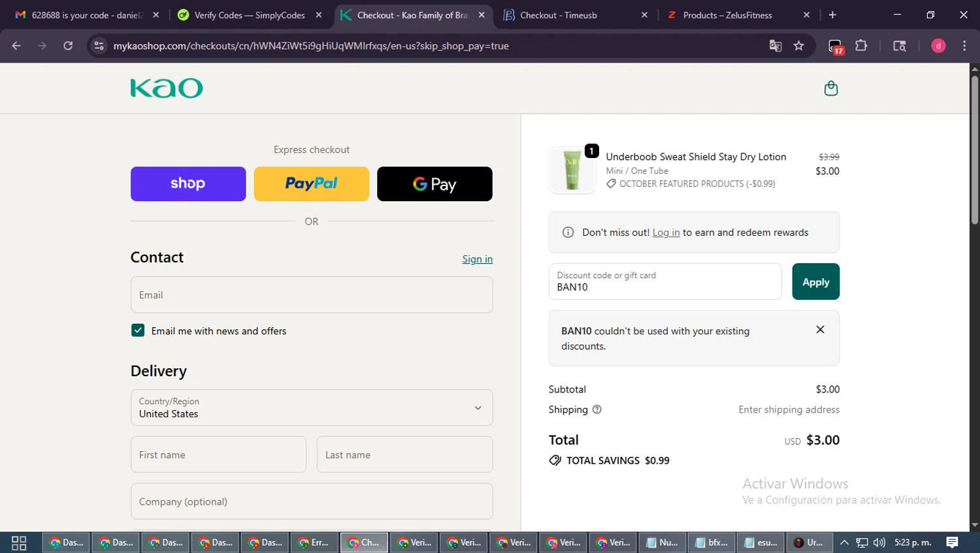Close the Verify Codes SimplyCodes tab
The width and height of the screenshot is (980, 553).
(x=318, y=15)
